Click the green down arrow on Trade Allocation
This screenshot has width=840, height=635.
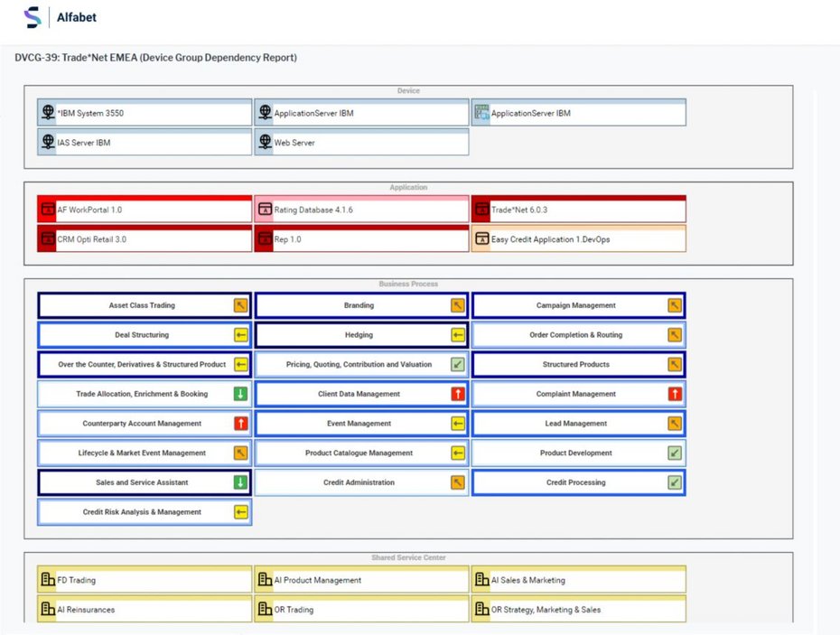241,394
